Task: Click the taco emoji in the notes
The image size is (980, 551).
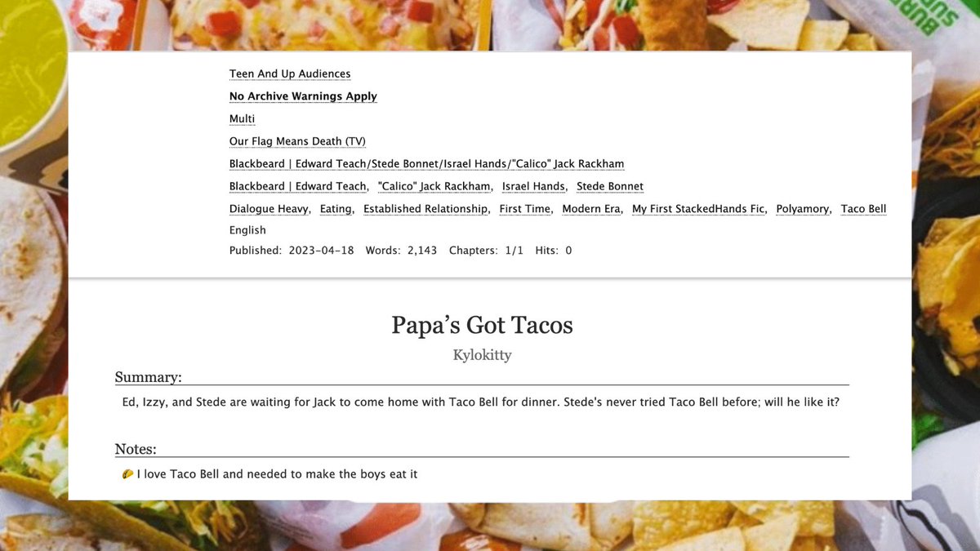Action: (127, 473)
